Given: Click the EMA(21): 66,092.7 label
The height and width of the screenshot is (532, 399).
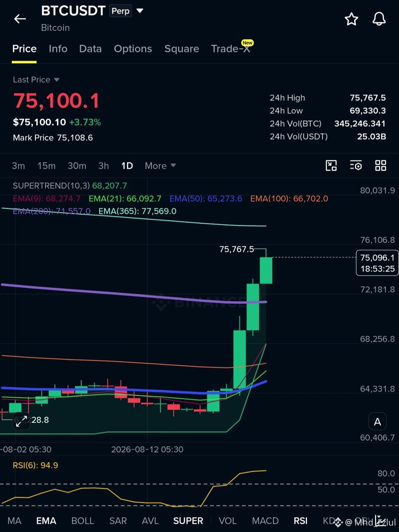Looking at the screenshot, I should tap(125, 199).
